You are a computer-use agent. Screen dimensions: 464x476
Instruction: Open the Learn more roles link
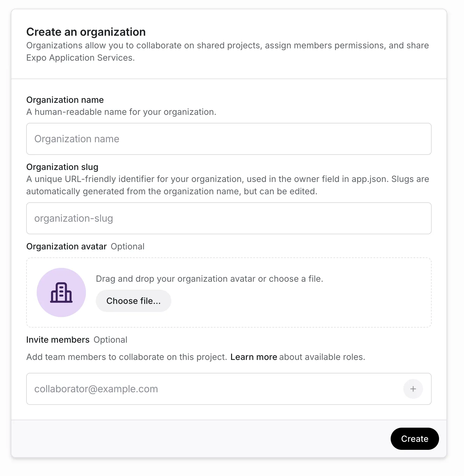pos(254,357)
